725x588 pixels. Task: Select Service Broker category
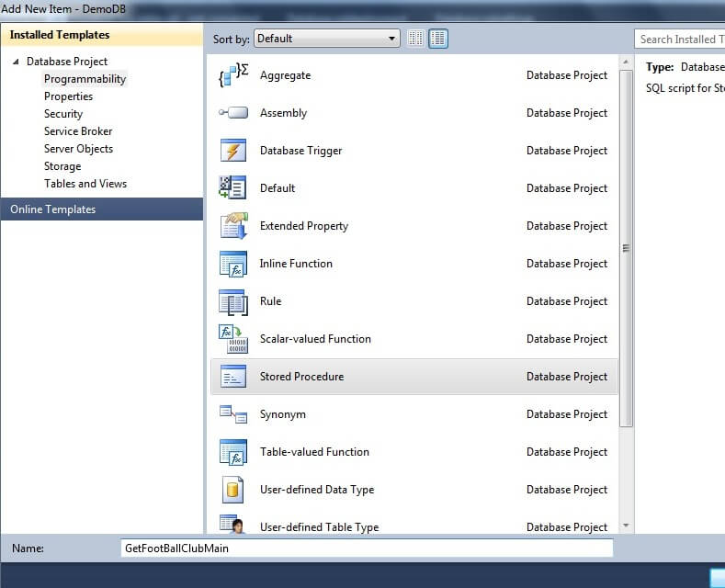point(78,131)
